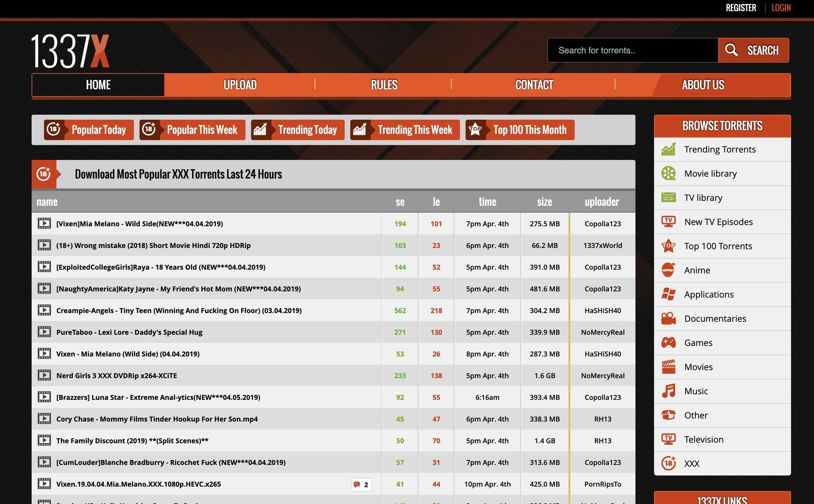This screenshot has height=504, width=814.
Task: Click the size value 1.4 GB
Action: click(545, 441)
